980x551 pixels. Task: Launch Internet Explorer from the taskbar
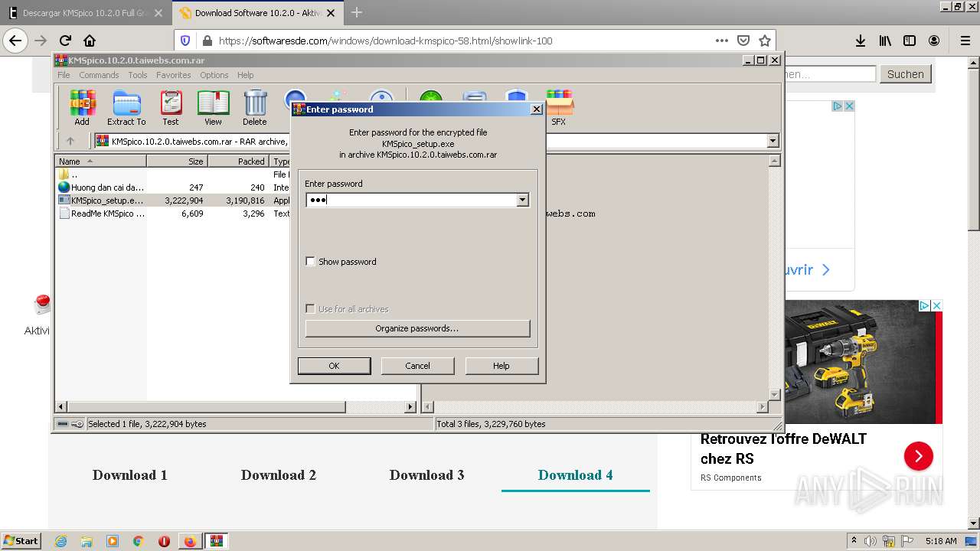pos(60,541)
